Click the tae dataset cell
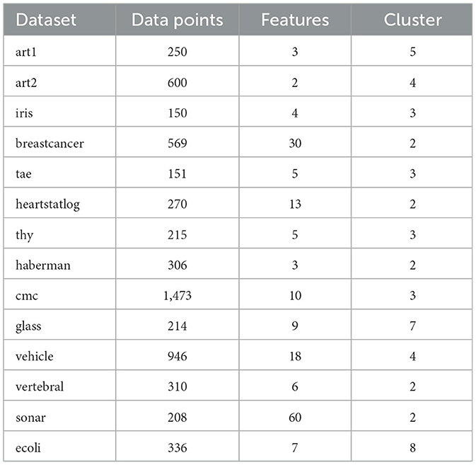 pos(23,174)
